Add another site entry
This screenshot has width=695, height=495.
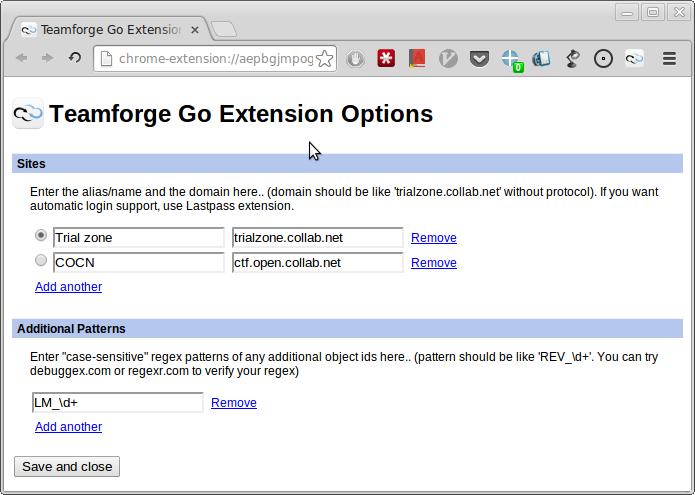coord(68,287)
